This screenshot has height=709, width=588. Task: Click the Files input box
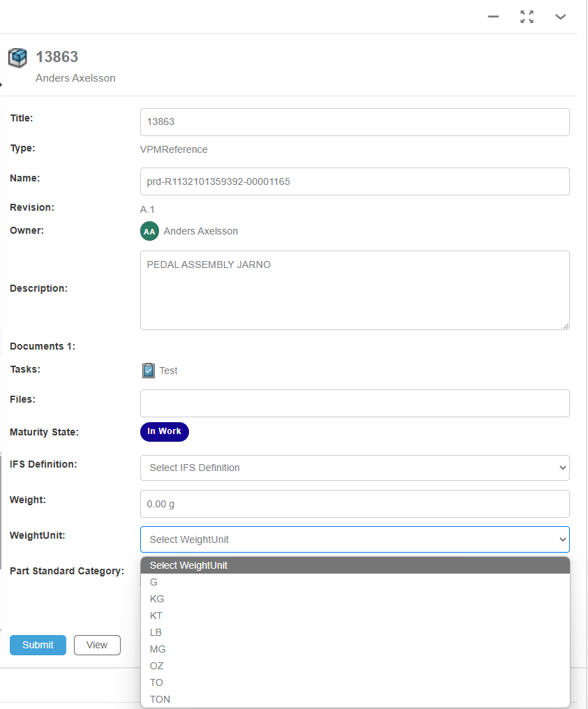click(355, 403)
